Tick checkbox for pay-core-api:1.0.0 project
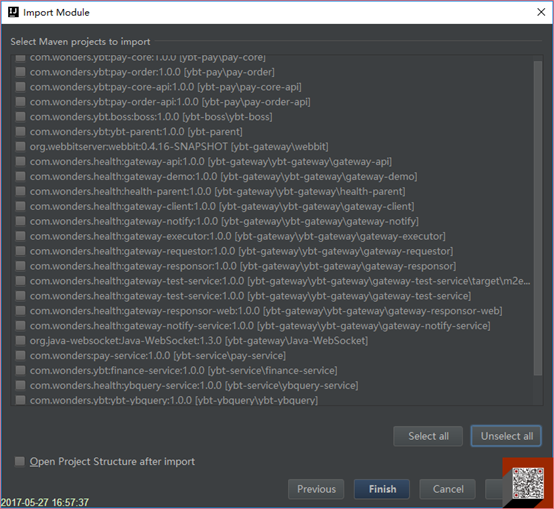This screenshot has width=554, height=509. tap(20, 87)
